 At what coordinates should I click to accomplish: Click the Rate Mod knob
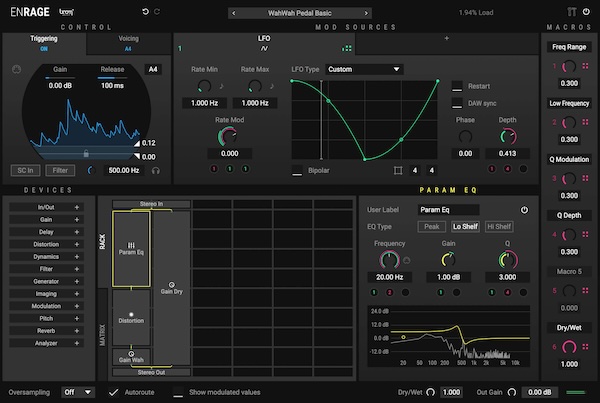coord(228,137)
